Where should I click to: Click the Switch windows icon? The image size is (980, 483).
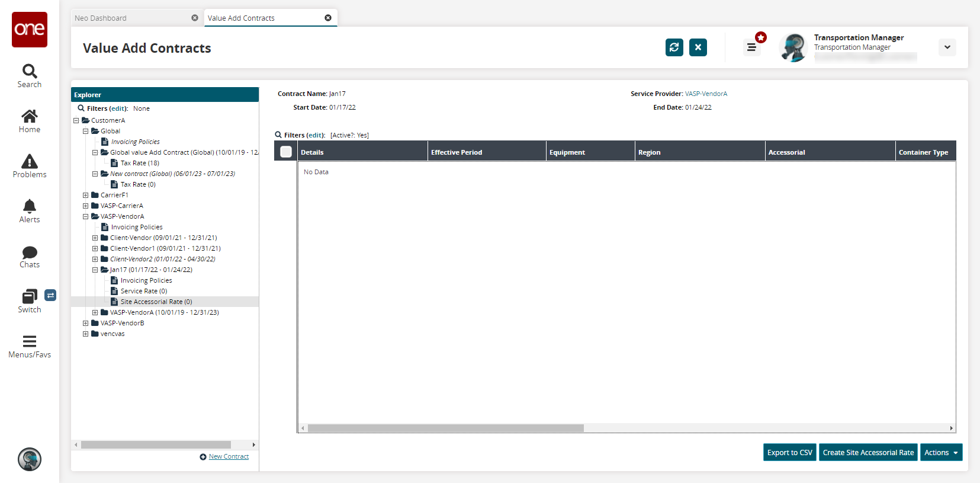pyautogui.click(x=30, y=296)
